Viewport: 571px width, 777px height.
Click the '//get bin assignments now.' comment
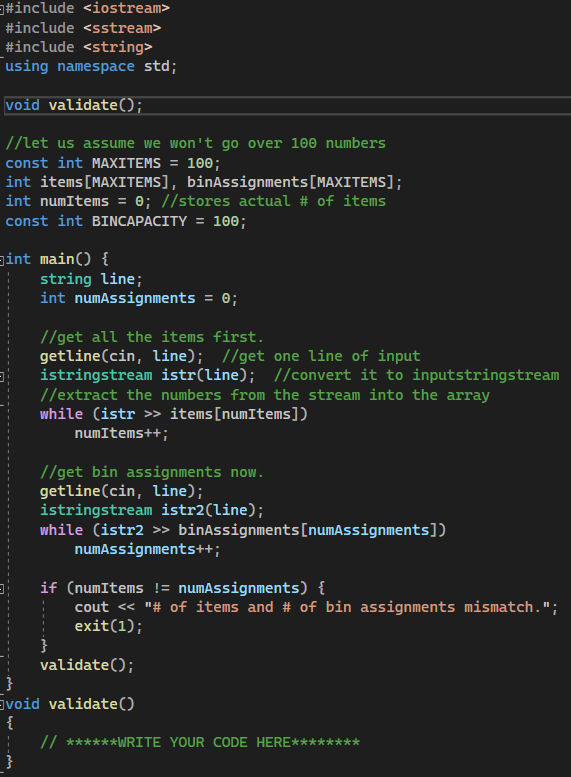pos(152,472)
